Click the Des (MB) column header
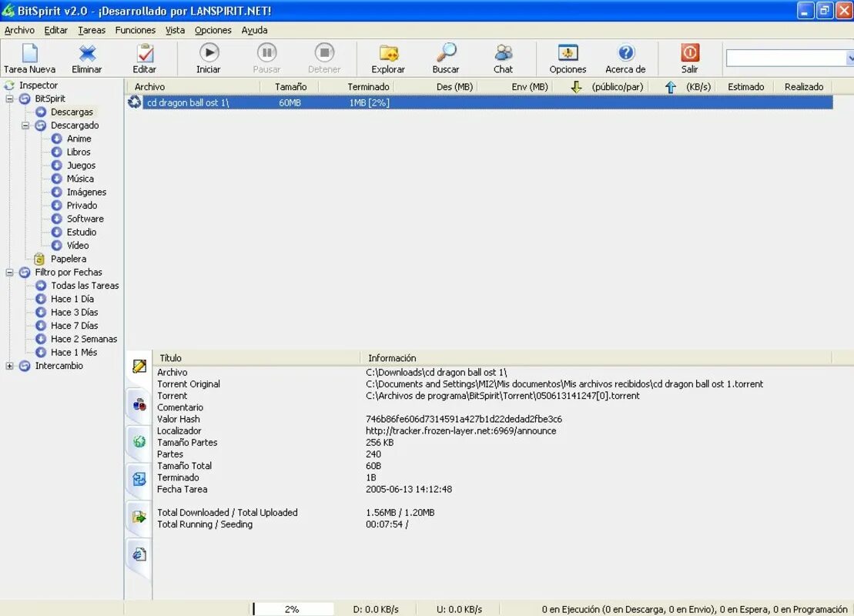 (x=437, y=86)
